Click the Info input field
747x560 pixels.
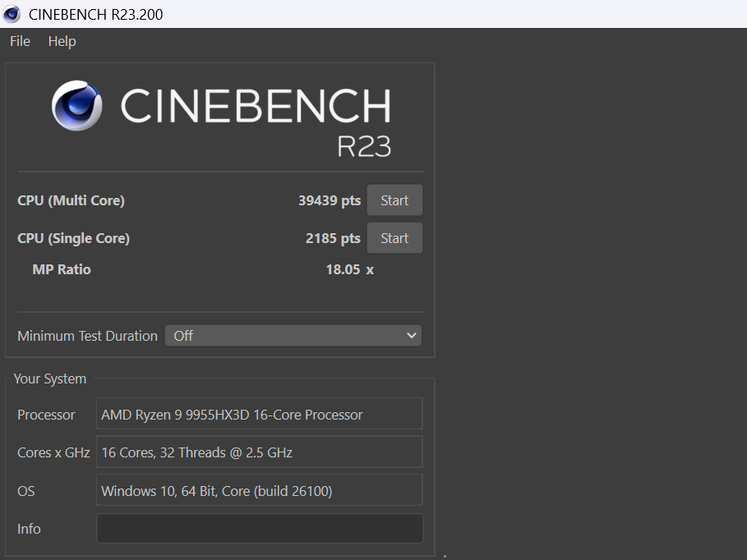tap(260, 528)
